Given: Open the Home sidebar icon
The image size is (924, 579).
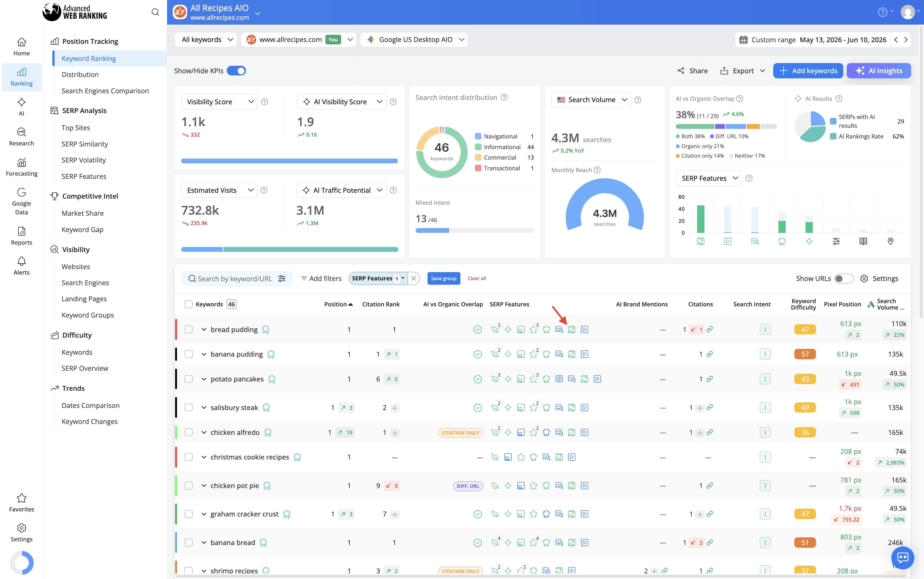Looking at the screenshot, I should [x=21, y=47].
